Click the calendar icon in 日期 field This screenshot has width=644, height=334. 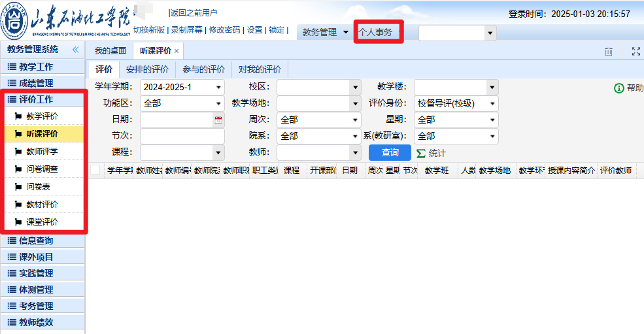pos(218,120)
